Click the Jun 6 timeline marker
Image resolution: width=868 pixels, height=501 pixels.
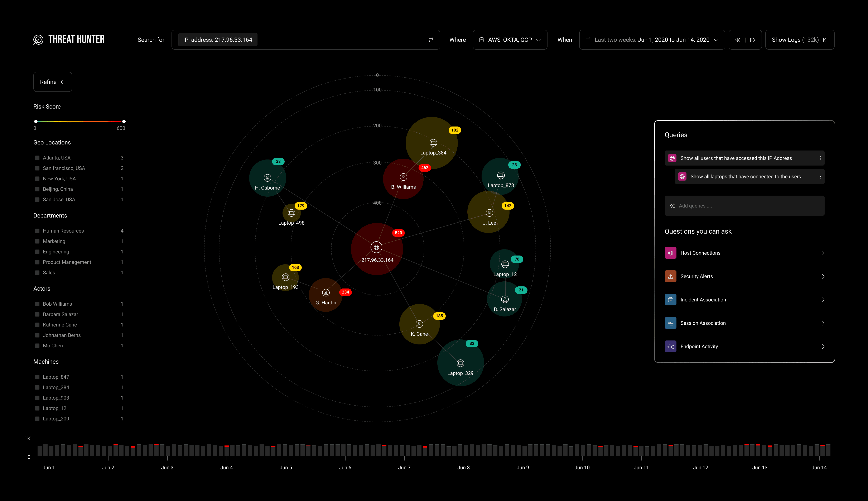pyautogui.click(x=345, y=467)
